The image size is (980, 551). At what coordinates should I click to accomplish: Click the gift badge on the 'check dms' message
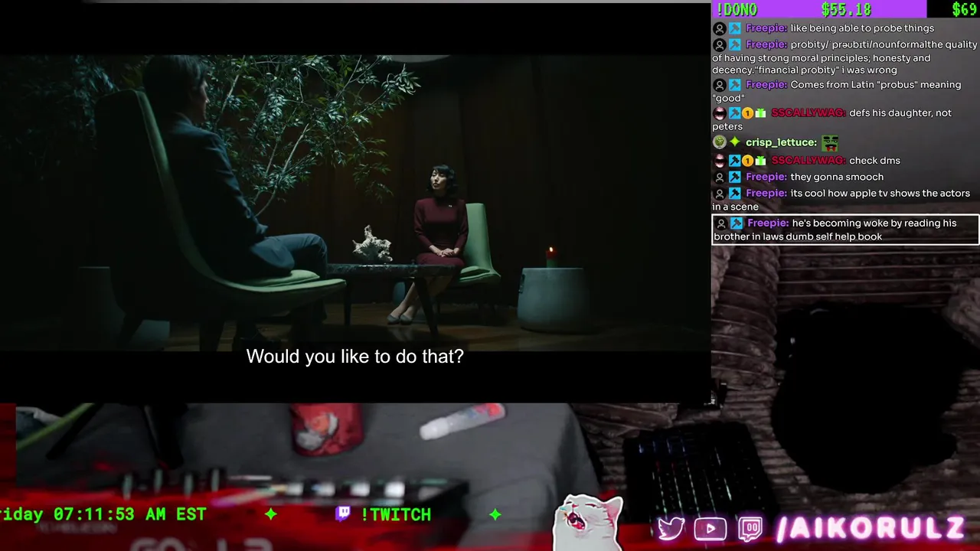pos(760,161)
